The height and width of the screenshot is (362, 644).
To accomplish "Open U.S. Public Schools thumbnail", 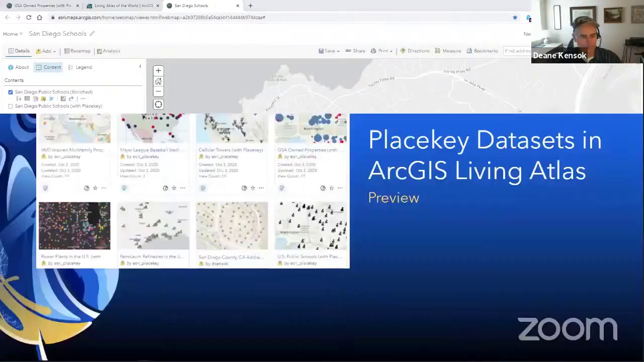I will coord(311,226).
